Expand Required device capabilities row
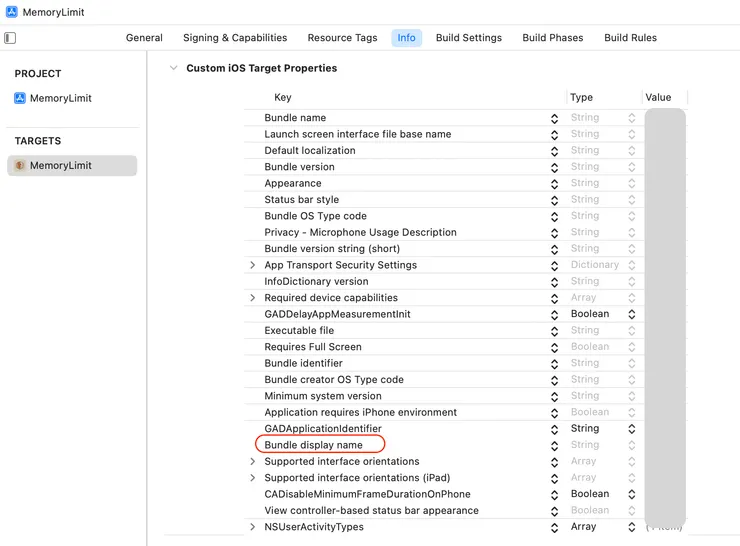The height and width of the screenshot is (546, 740). 253,298
